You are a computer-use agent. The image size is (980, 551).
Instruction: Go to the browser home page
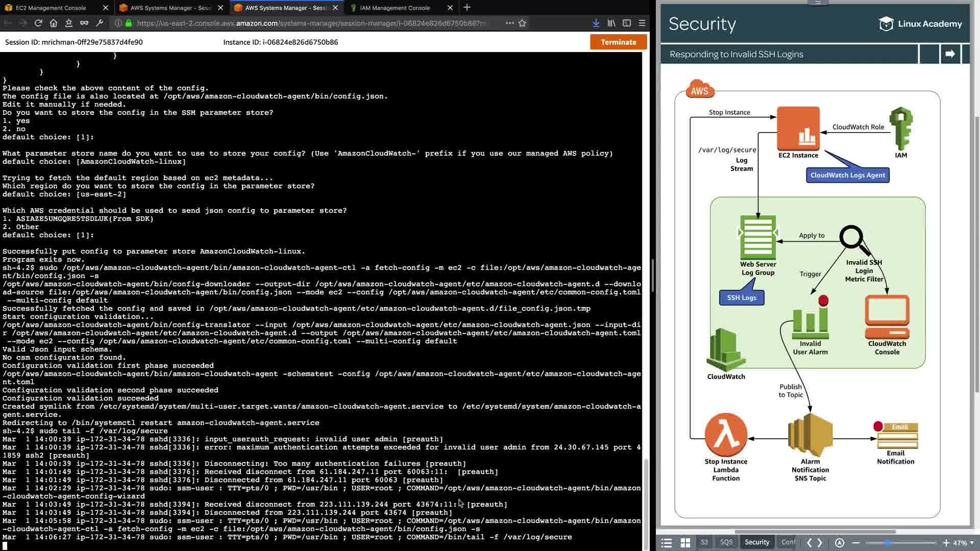point(54,23)
